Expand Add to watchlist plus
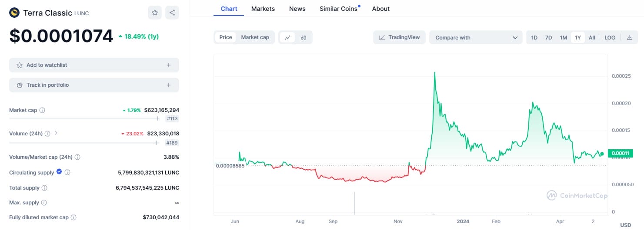 tap(169, 65)
